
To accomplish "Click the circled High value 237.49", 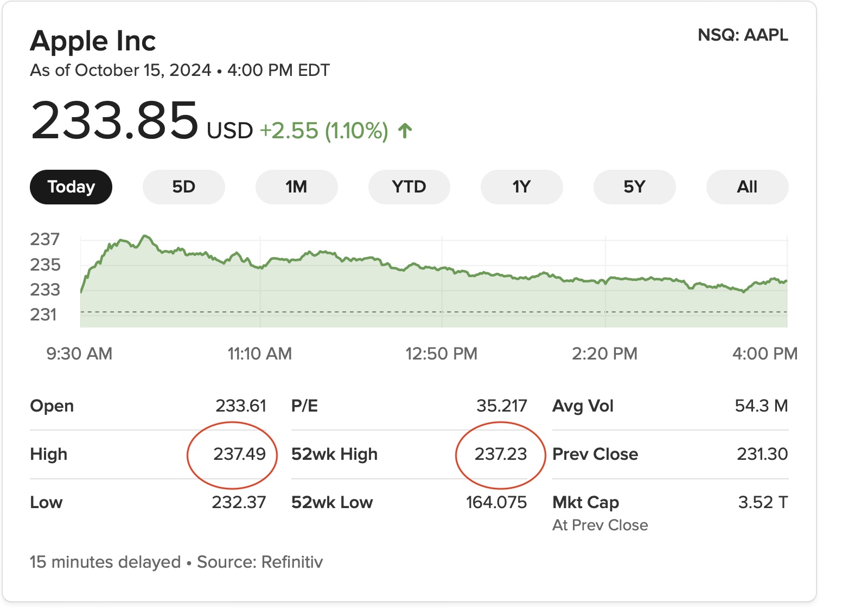I will (239, 454).
